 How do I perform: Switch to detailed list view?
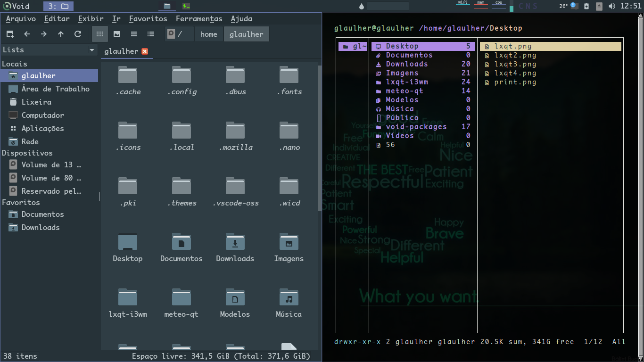151,34
